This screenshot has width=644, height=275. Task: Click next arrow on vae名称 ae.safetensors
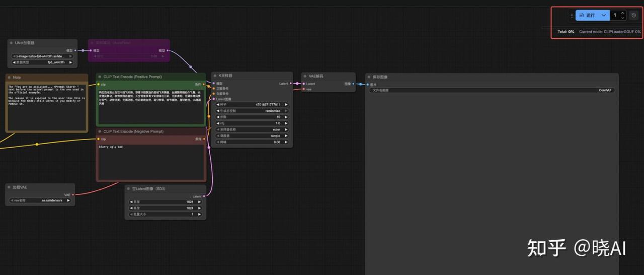point(69,200)
